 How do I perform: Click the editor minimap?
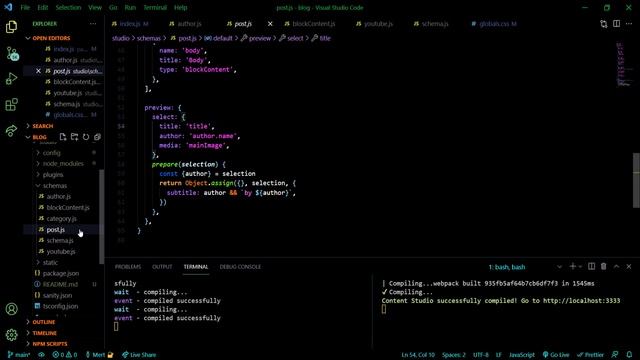coord(623,64)
